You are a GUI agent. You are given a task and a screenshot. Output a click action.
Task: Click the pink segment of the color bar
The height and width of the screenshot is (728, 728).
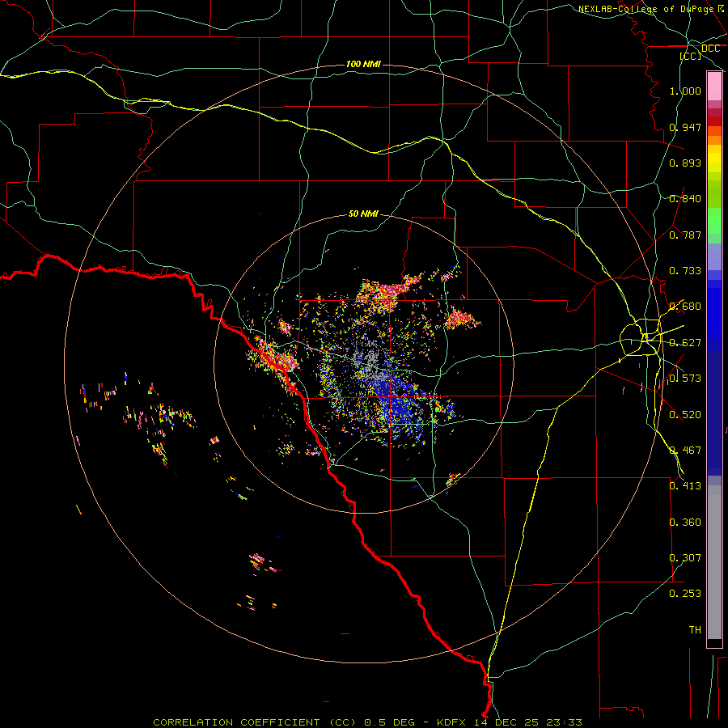[714, 87]
